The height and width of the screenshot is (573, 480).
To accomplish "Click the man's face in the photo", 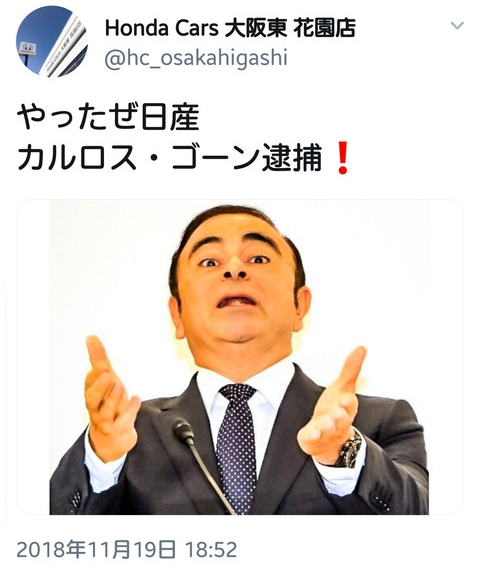I will pos(237,278).
